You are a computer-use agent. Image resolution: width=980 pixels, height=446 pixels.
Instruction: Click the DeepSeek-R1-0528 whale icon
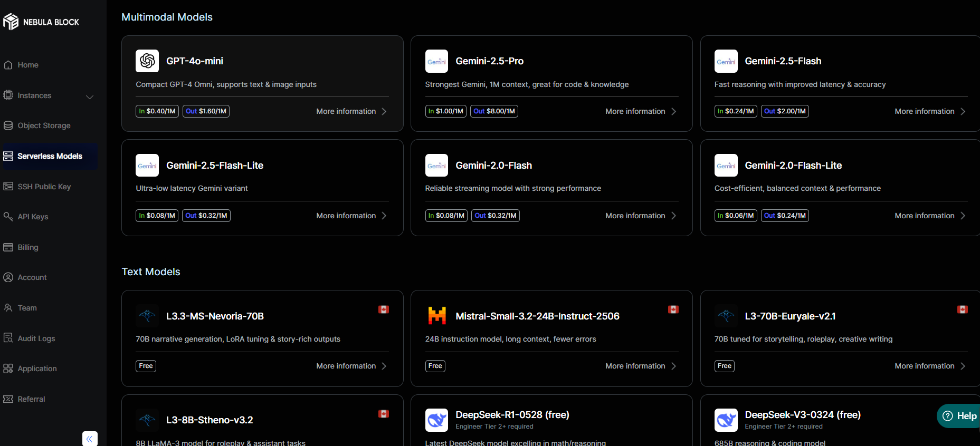tap(436, 420)
